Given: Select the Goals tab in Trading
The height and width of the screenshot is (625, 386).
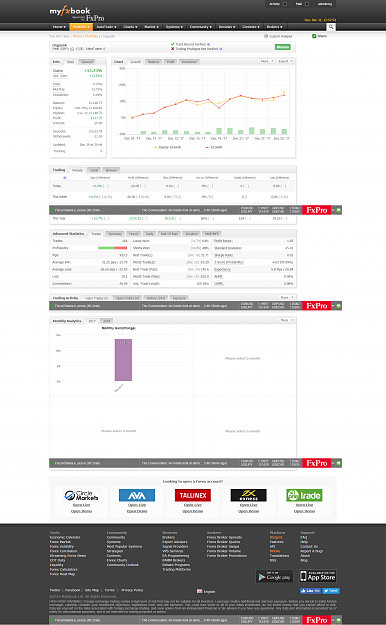Looking at the screenshot, I should point(94,170).
